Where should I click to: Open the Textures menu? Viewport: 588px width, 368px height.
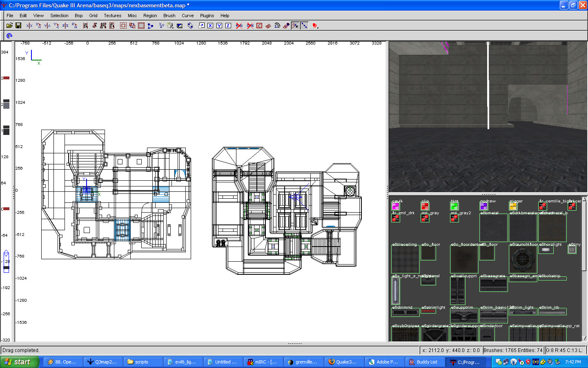click(x=112, y=16)
